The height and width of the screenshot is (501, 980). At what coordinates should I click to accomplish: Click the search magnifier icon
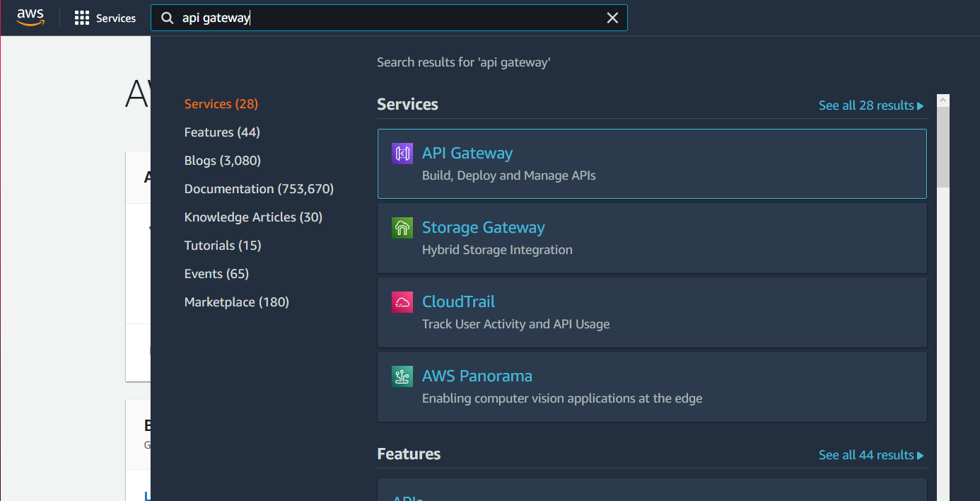tap(168, 18)
